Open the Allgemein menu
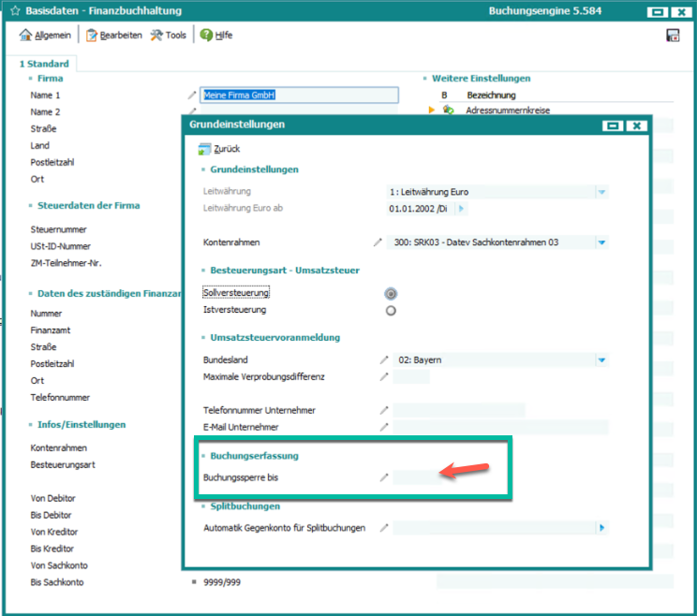This screenshot has height=616, width=697. click(45, 36)
